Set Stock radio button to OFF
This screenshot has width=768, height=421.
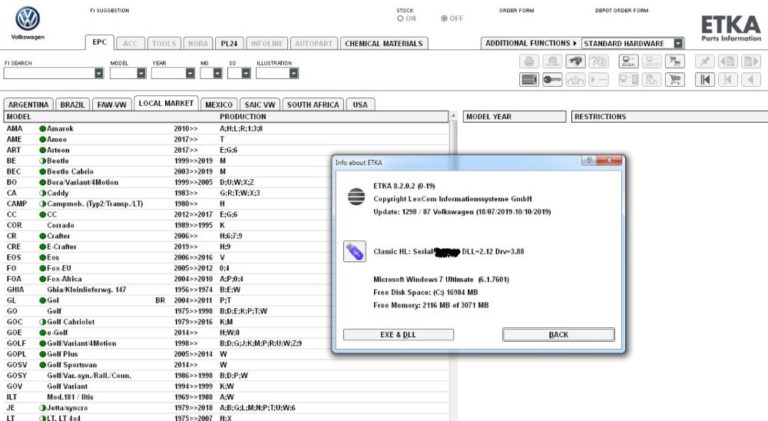click(444, 19)
